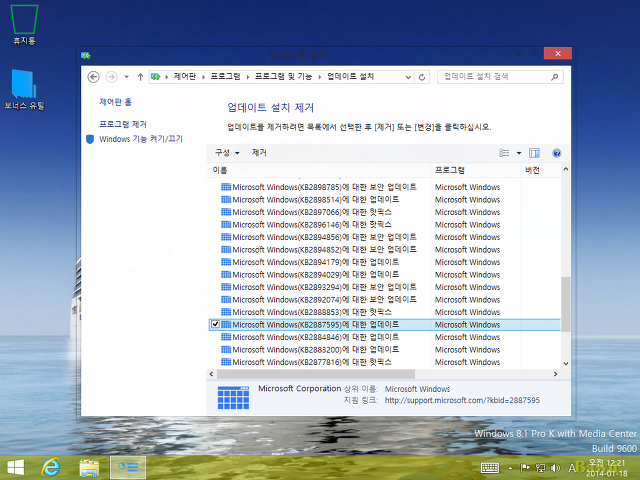Screen dimensions: 640x480
Task: Open the help question mark icon
Action: click(x=556, y=153)
